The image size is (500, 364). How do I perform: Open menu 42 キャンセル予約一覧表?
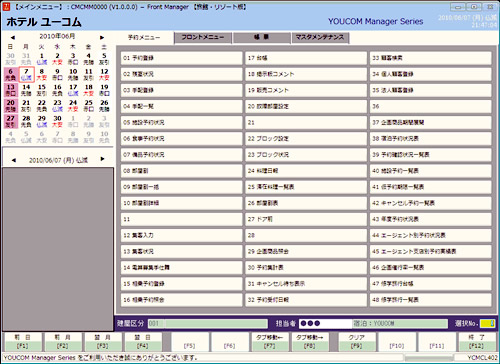[x=431, y=203]
